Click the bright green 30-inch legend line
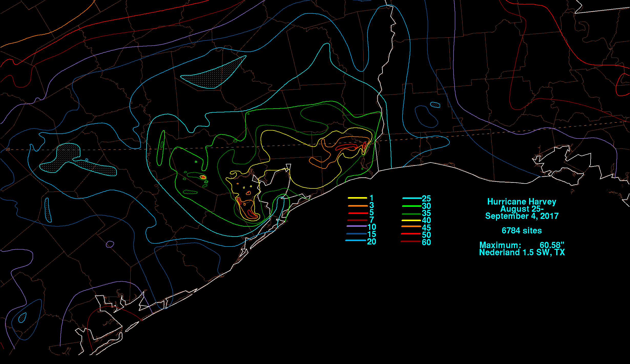Viewport: 630px width, 364px height. pos(412,206)
